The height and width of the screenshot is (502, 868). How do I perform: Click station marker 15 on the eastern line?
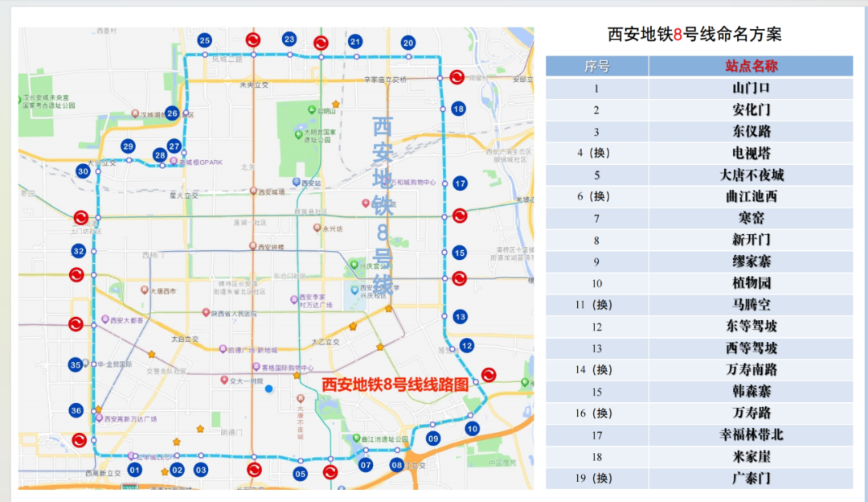tap(460, 253)
